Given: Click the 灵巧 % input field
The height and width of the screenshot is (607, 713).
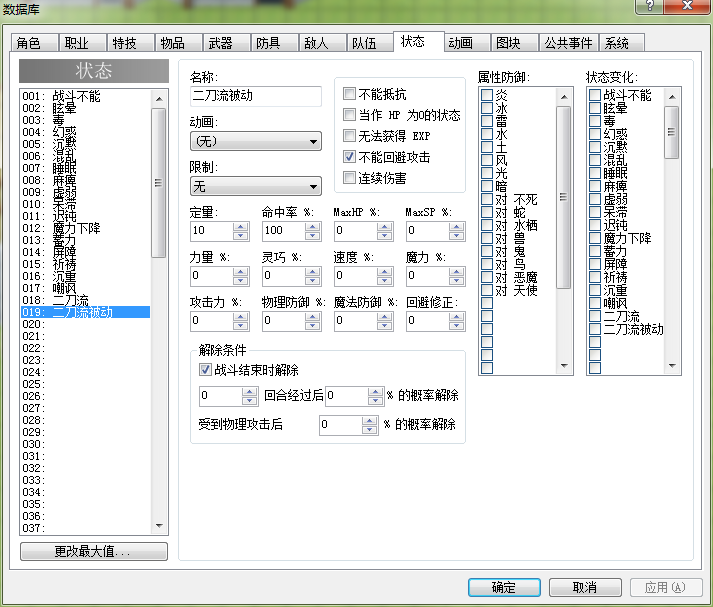Looking at the screenshot, I should 283,276.
